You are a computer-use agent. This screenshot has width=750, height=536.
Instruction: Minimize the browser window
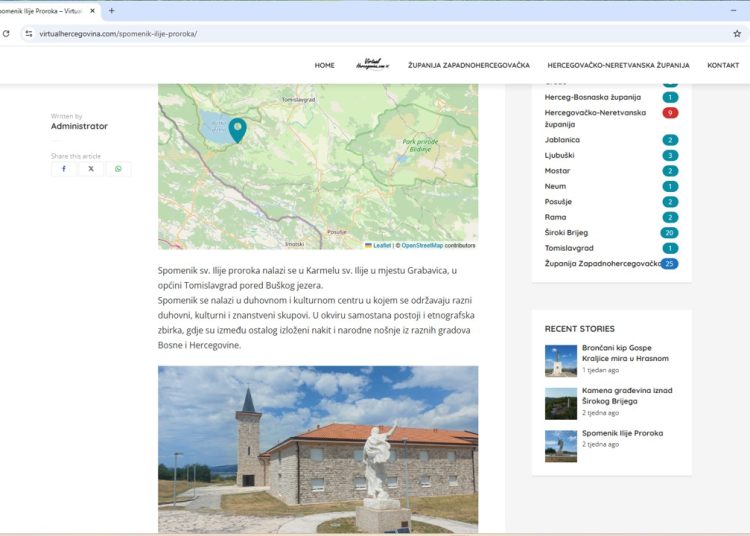tap(733, 10)
